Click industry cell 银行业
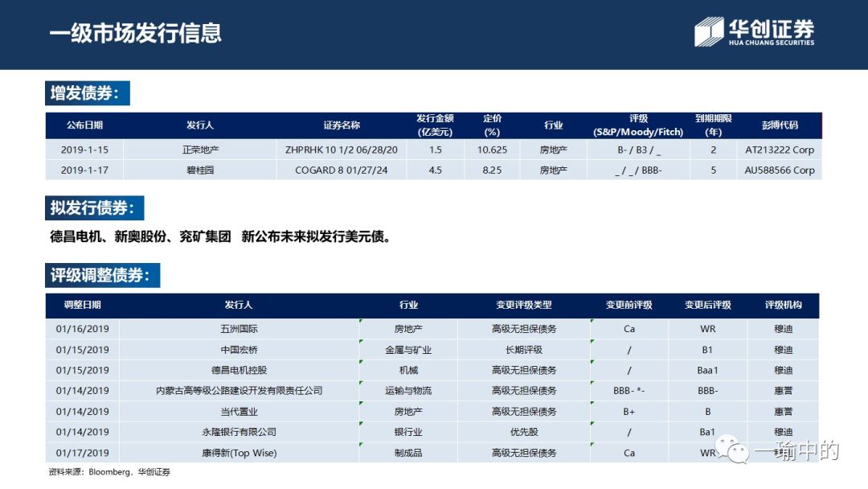The width and height of the screenshot is (868, 489). (408, 432)
